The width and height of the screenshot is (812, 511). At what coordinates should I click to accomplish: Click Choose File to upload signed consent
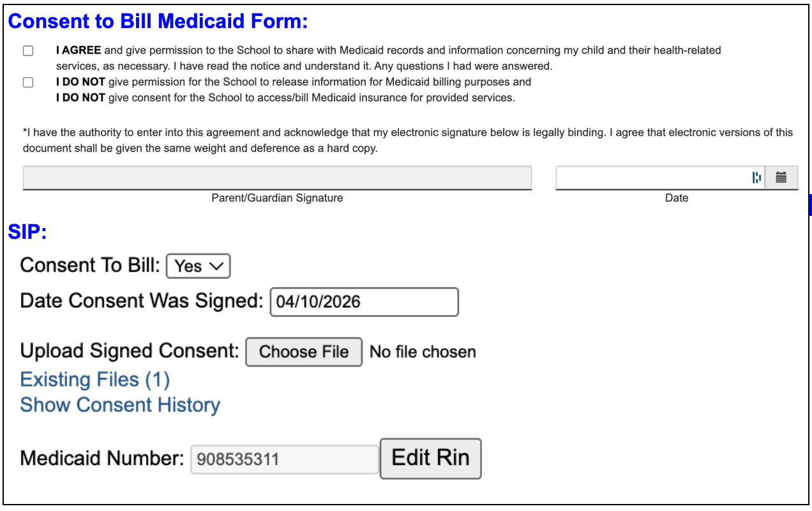pos(303,351)
